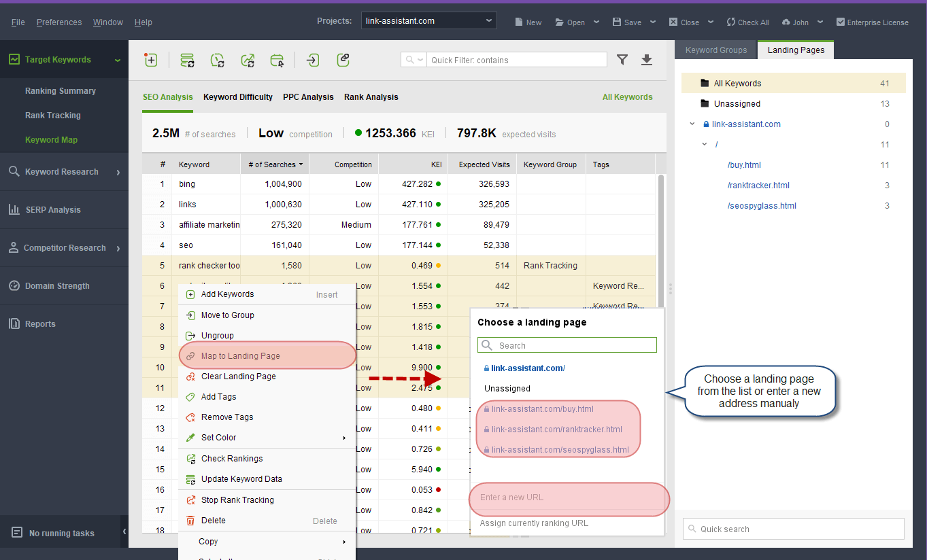Choose Stop Rank Tracking in context menu
Screen dimensions: 927x560
(267, 500)
